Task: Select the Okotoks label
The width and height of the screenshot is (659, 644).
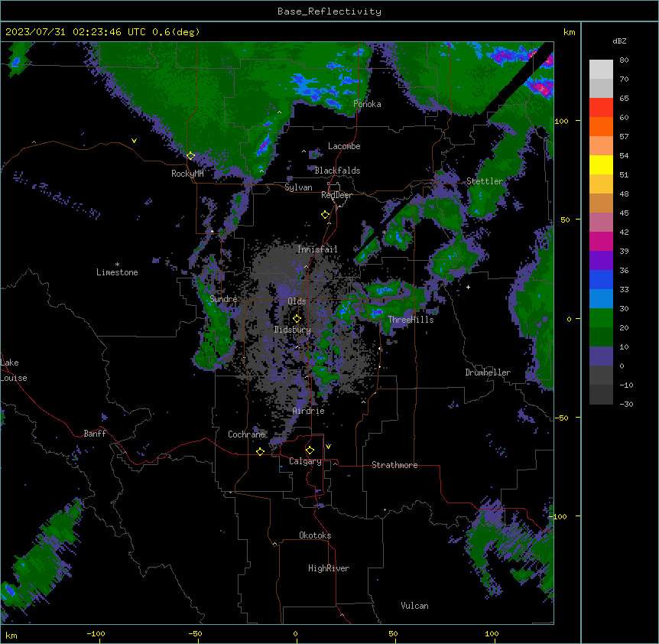Action: [315, 535]
